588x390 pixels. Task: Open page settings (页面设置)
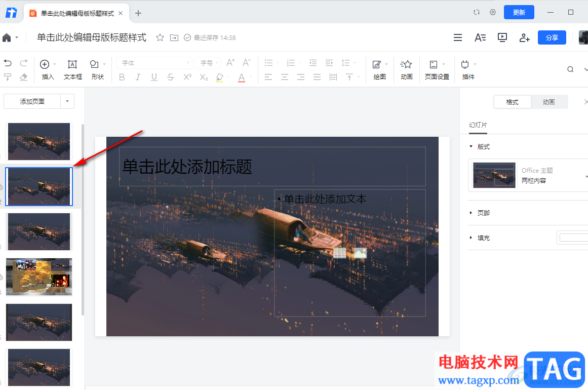point(437,70)
